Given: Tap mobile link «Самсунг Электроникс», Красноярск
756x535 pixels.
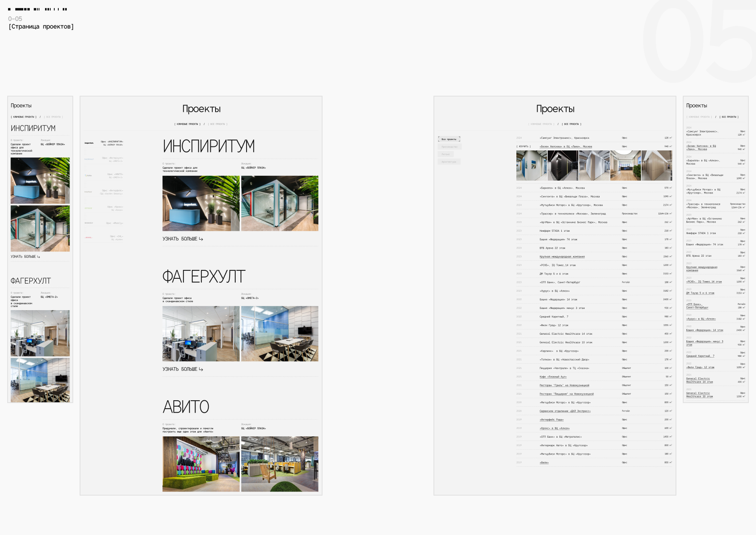Looking at the screenshot, I should tap(702, 133).
